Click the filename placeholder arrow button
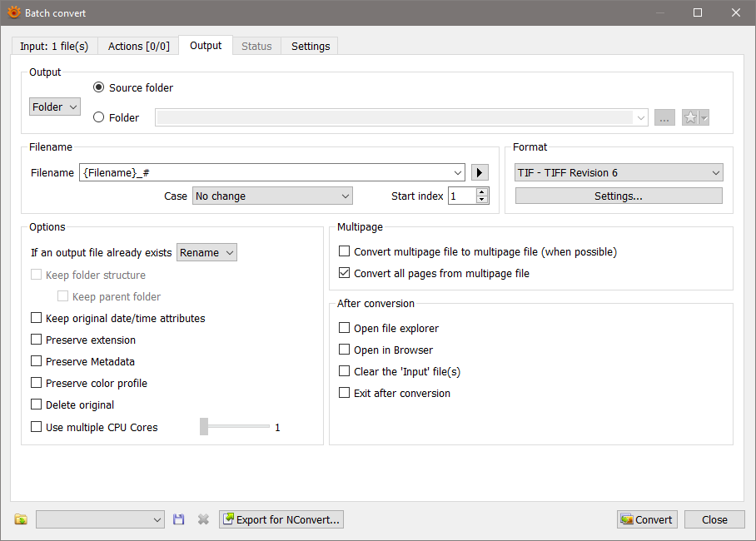 coord(480,172)
